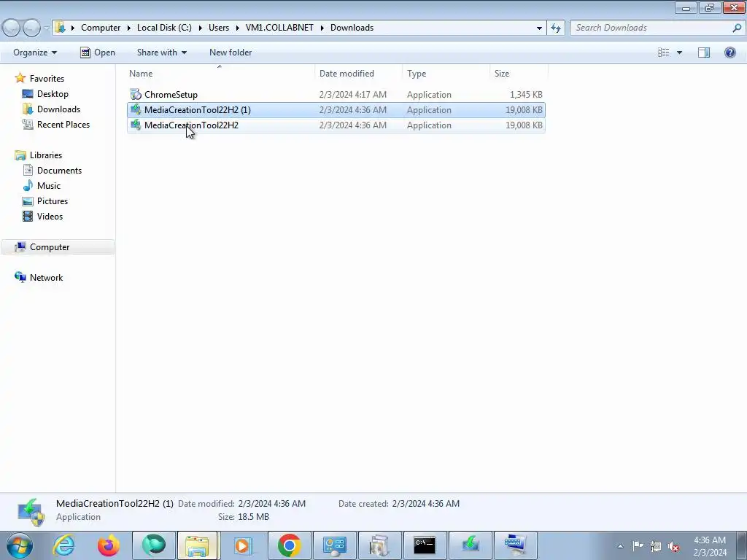
Task: Refresh the Downloads folder
Action: (556, 28)
